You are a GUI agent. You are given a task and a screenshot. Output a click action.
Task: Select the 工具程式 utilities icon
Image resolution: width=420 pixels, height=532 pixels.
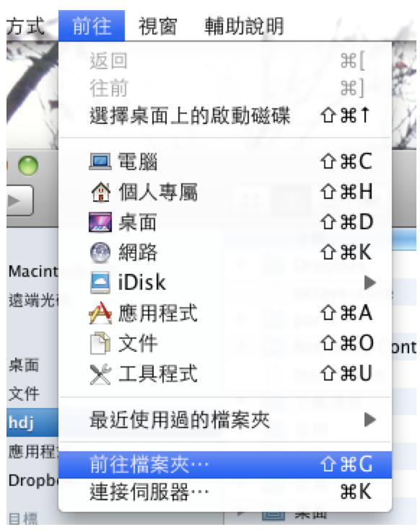pos(100,374)
